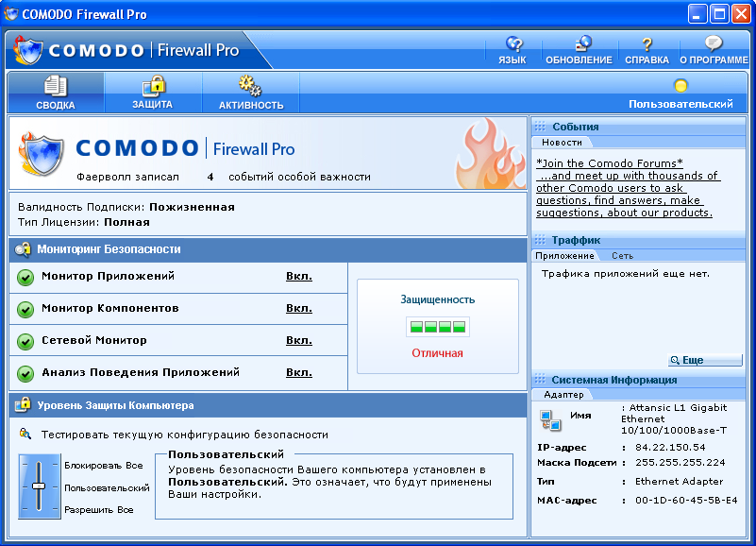Click green check beside Сетевой Монитор
This screenshot has height=546, width=756.
tap(25, 342)
